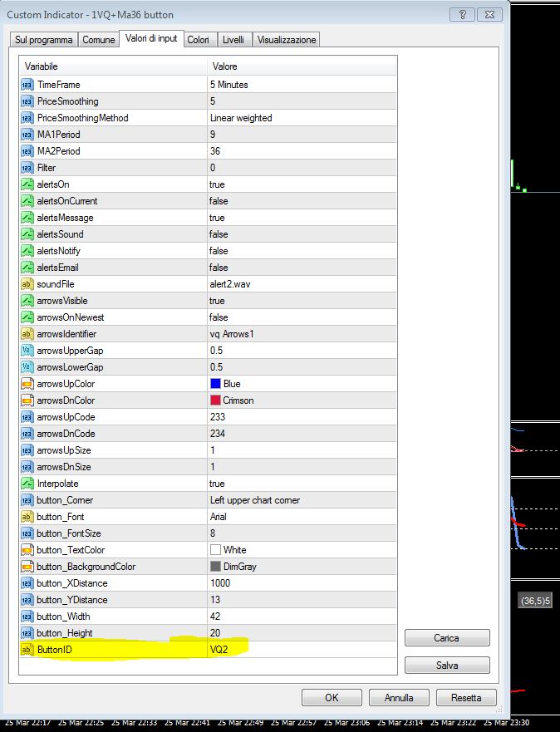Click the boolean icon beside alertsEmail

click(x=27, y=268)
